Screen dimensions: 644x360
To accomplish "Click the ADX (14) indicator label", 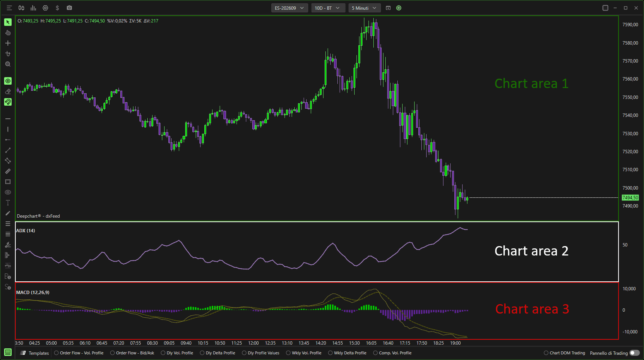I will tap(25, 231).
